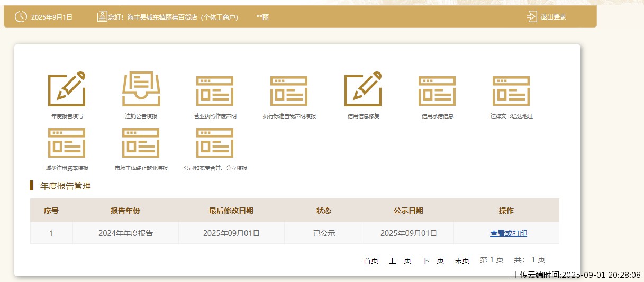
Task: Select the 2024年年度报告 cell
Action: point(125,233)
